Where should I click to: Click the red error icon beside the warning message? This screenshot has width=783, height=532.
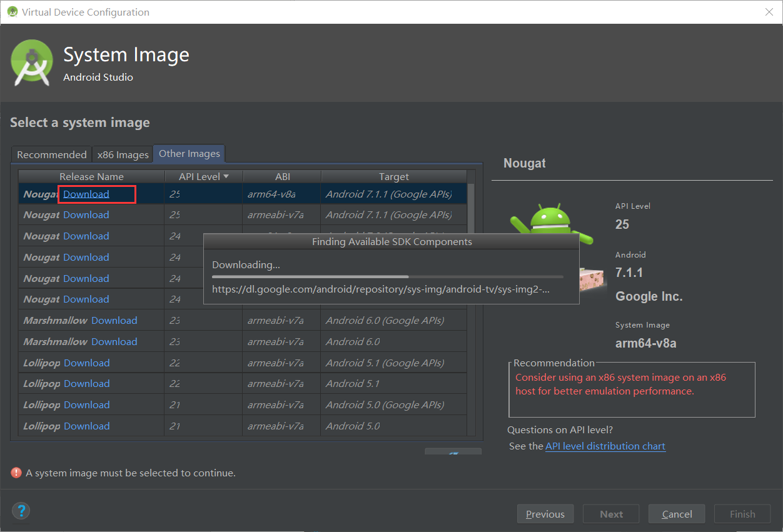[x=16, y=473]
